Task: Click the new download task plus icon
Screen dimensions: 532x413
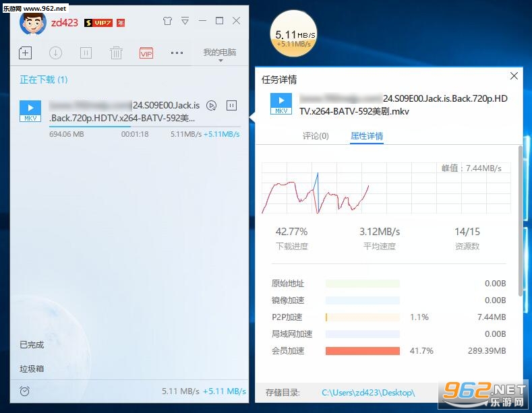Action: pyautogui.click(x=25, y=53)
